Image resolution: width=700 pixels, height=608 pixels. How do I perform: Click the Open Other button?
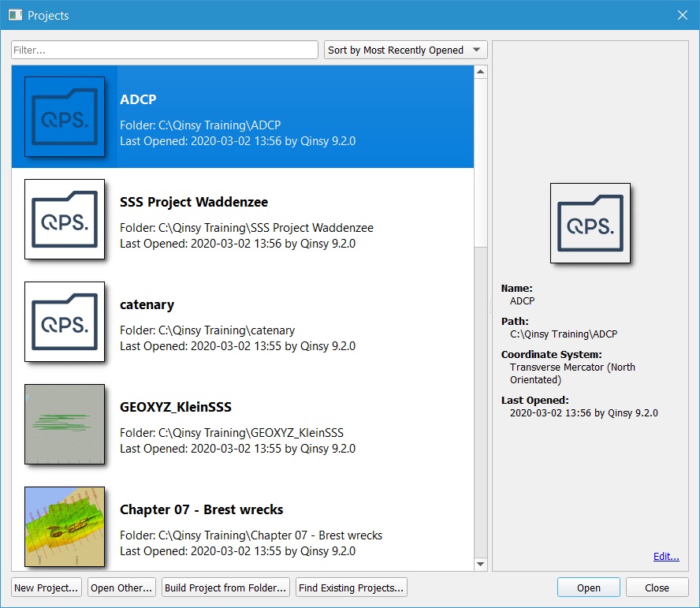pyautogui.click(x=121, y=587)
